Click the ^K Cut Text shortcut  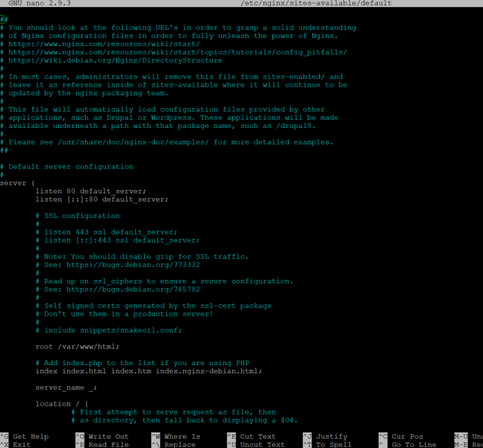(251, 436)
